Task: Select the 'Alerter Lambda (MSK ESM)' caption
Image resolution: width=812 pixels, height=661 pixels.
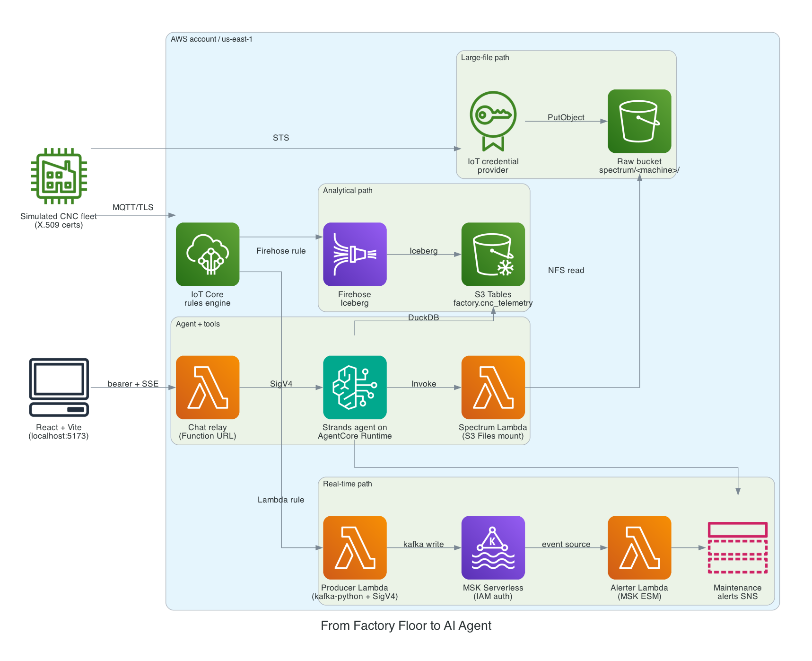Action: (639, 592)
